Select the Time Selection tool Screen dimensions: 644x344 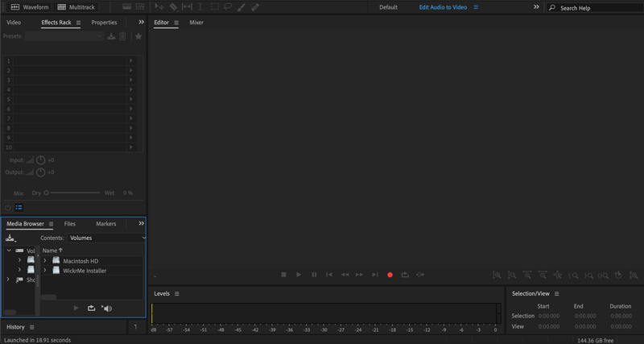[200, 7]
